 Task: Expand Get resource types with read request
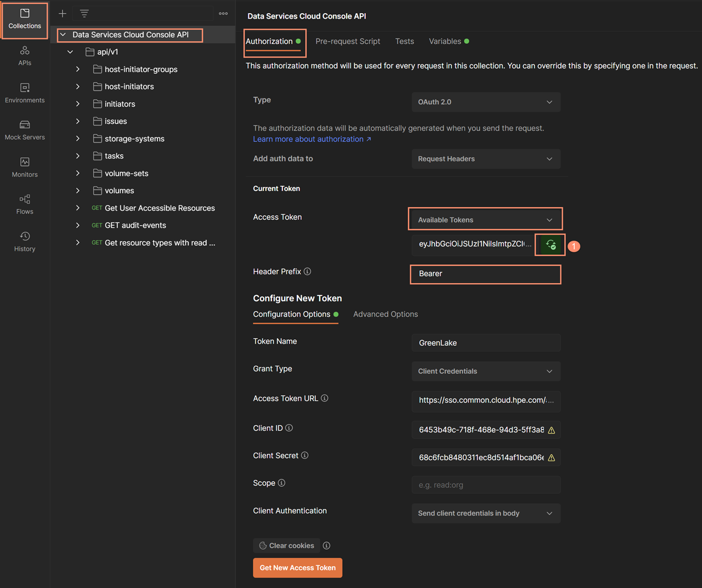[78, 243]
